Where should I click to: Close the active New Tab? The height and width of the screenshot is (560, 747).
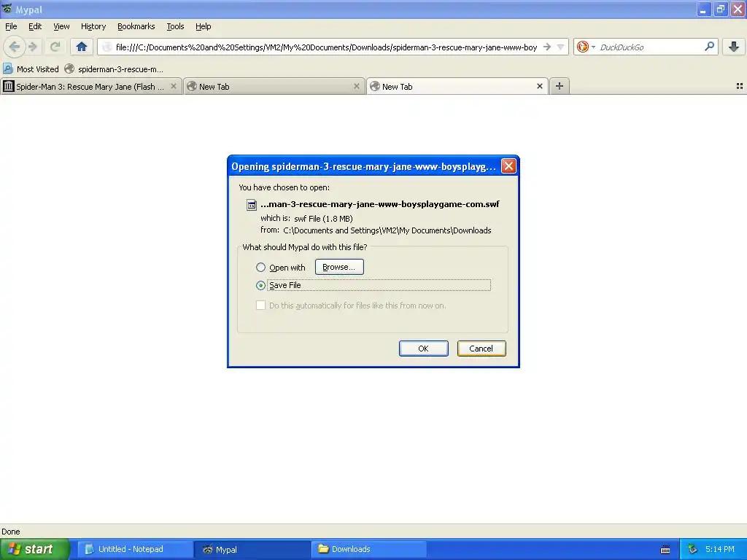[x=539, y=86]
